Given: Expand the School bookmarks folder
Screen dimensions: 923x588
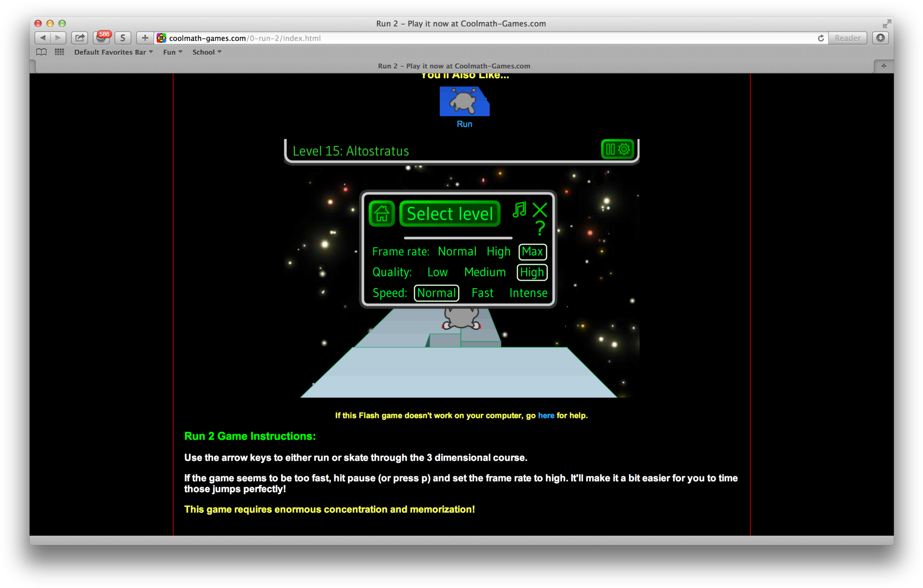Looking at the screenshot, I should click(x=207, y=52).
